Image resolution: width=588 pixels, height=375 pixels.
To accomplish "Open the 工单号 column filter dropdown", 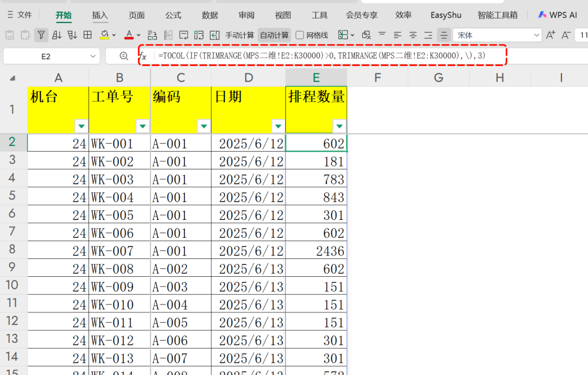I will tap(142, 126).
